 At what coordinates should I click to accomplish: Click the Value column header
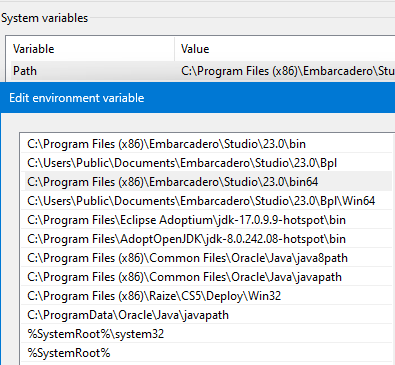[x=285, y=49]
